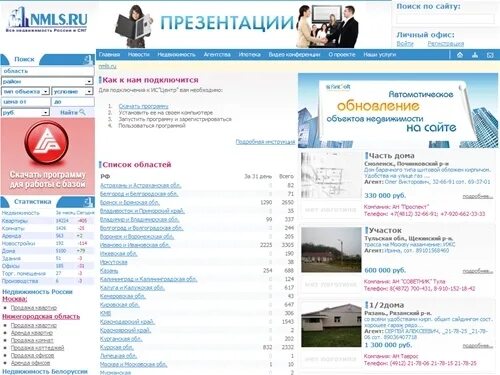Click the Автоматическое обновление banner
The image size is (500, 375).
click(398, 111)
